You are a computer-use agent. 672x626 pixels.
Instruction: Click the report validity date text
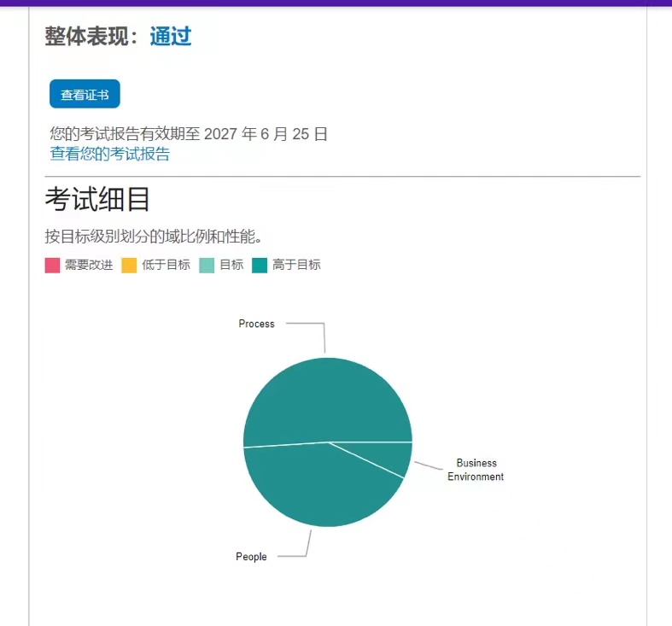click(x=189, y=134)
